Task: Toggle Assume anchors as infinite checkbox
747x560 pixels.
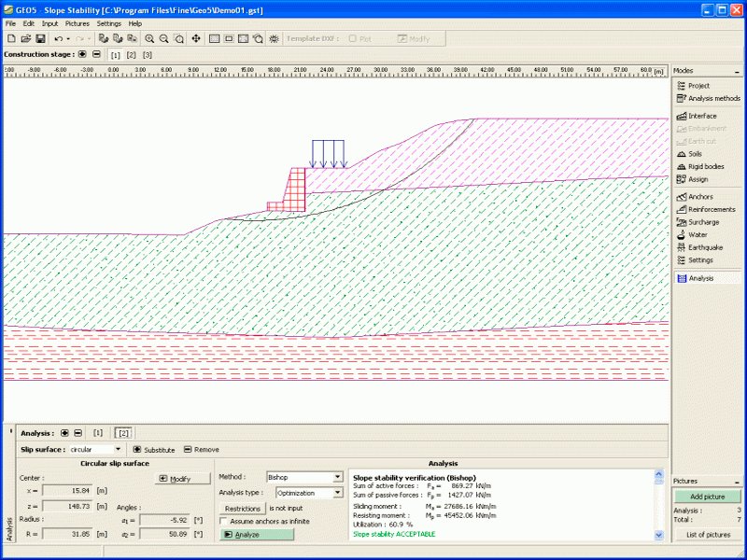Action: coord(223,522)
